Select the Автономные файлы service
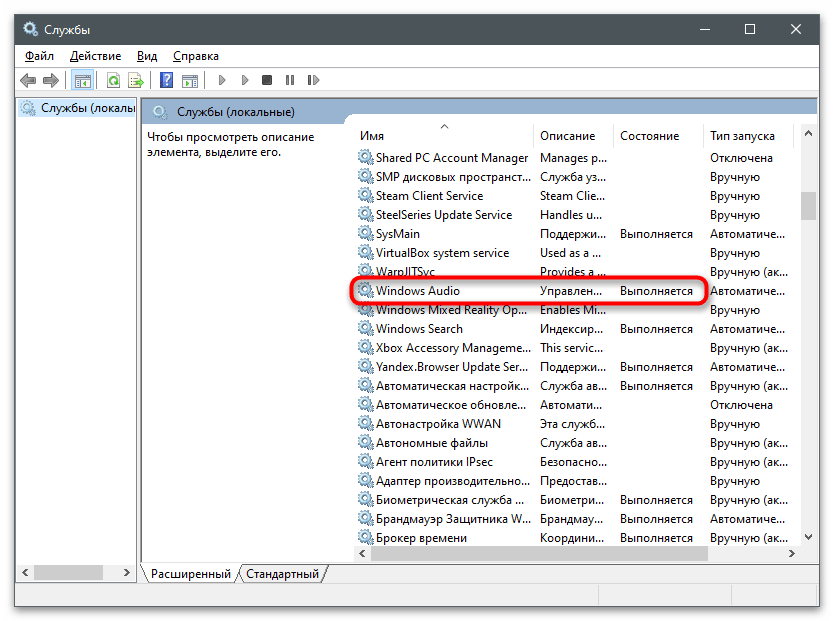 (574, 443)
